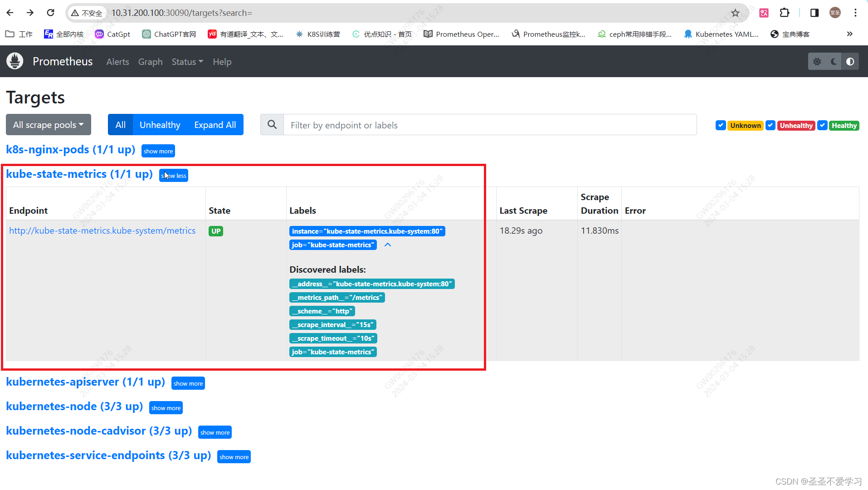868x490 pixels.
Task: Click the Prometheus flame logo
Action: click(15, 61)
